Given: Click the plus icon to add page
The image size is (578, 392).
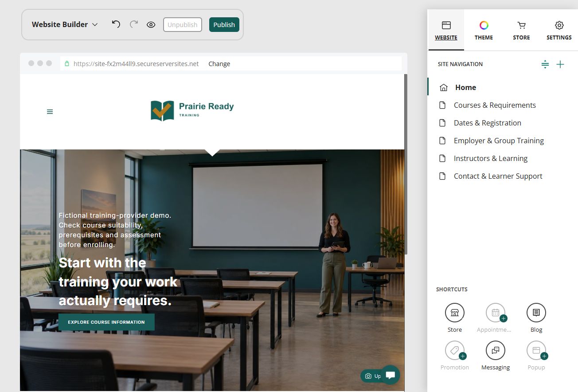Looking at the screenshot, I should click(560, 64).
